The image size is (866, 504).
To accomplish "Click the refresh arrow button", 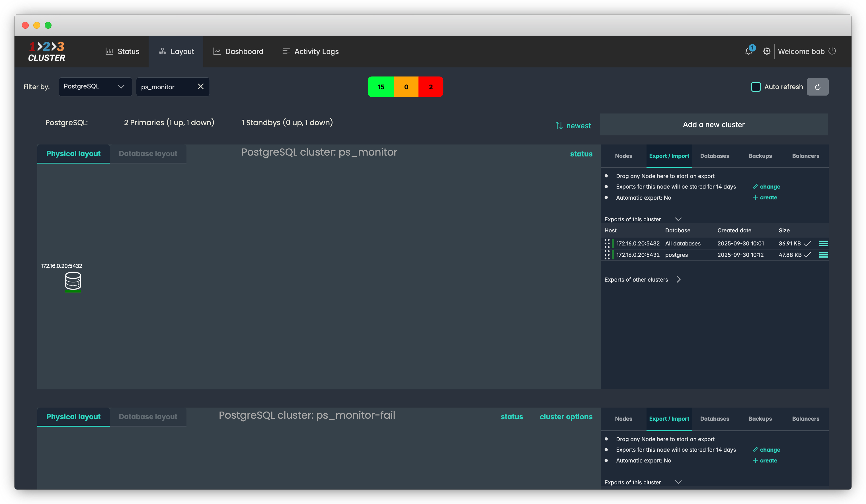I will click(818, 87).
